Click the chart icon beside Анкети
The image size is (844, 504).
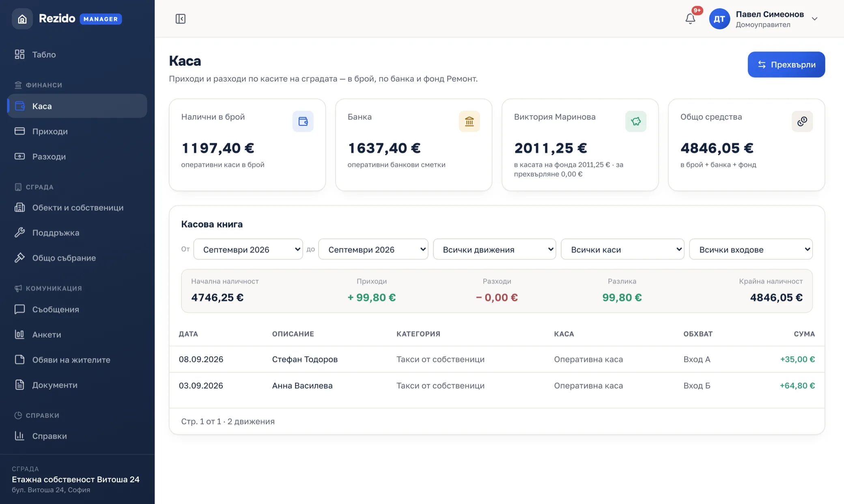pos(19,334)
